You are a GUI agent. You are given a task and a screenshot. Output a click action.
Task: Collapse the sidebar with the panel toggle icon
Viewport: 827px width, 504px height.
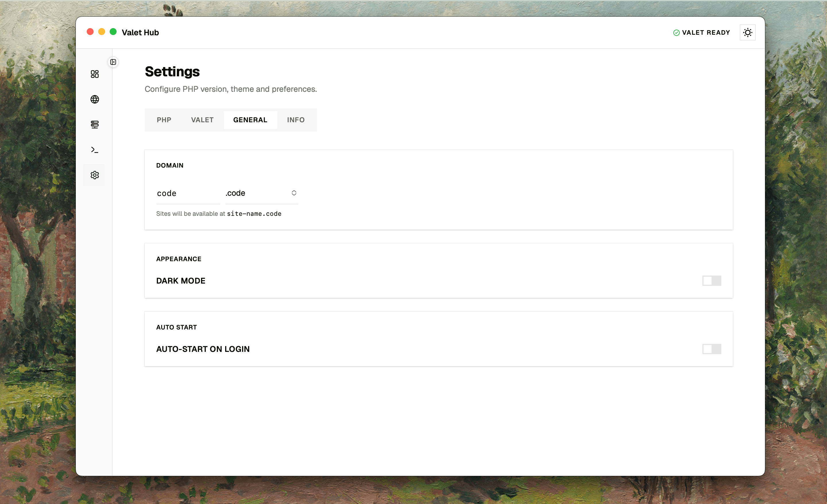click(113, 62)
